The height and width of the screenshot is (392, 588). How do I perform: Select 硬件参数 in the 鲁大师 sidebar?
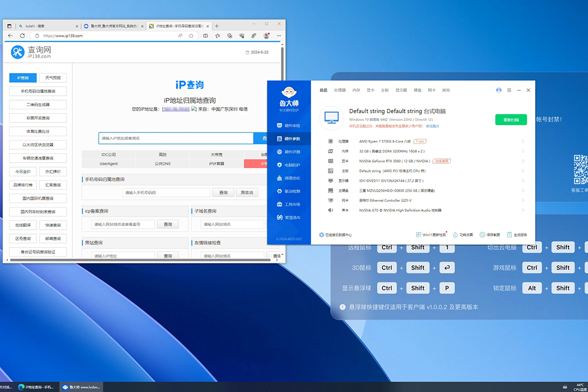(x=289, y=139)
